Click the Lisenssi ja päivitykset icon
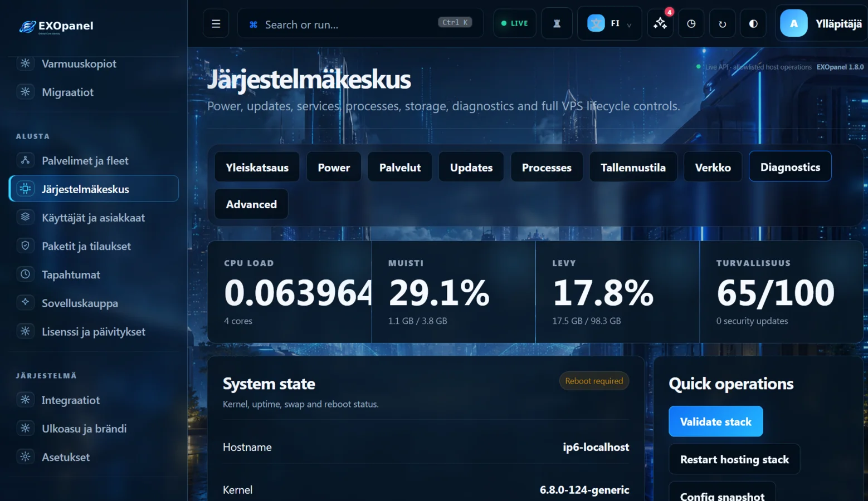This screenshot has height=501, width=868. pyautogui.click(x=25, y=331)
